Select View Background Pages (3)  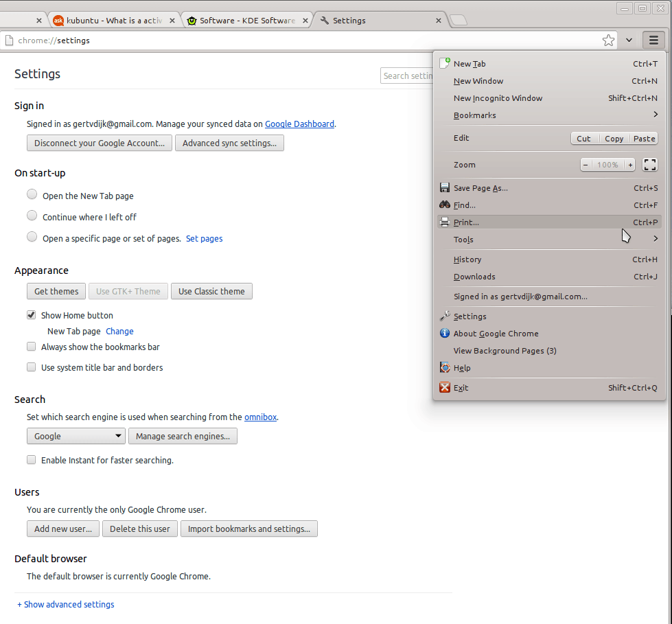[x=549, y=351]
